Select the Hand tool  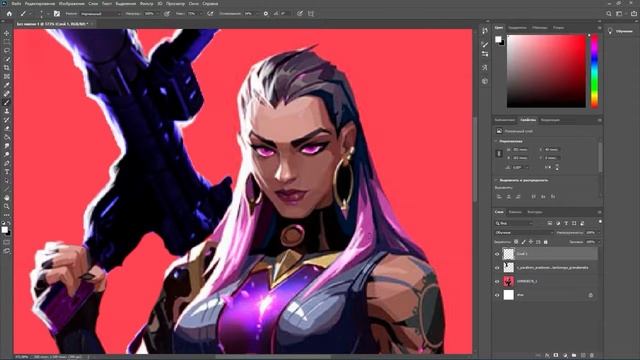pyautogui.click(x=7, y=198)
